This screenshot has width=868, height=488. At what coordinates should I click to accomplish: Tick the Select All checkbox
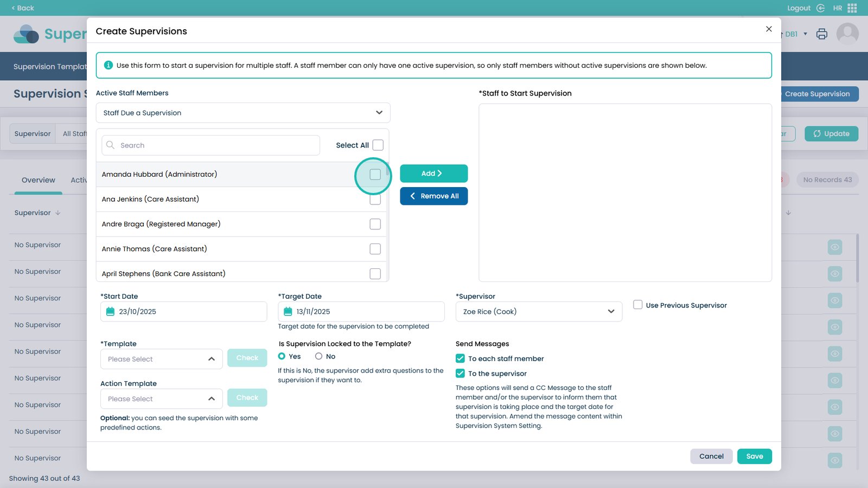click(x=378, y=145)
